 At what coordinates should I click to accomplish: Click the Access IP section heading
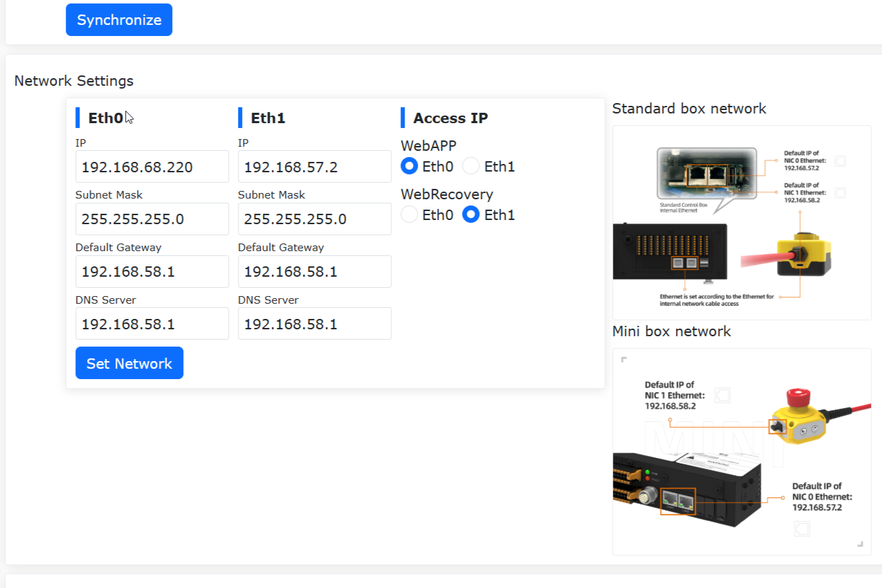click(x=450, y=118)
